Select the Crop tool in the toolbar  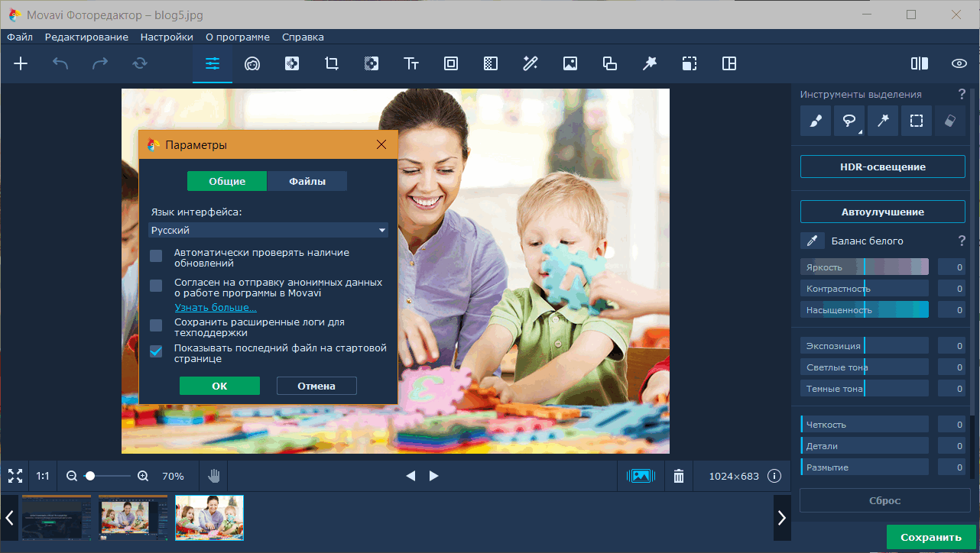(332, 64)
